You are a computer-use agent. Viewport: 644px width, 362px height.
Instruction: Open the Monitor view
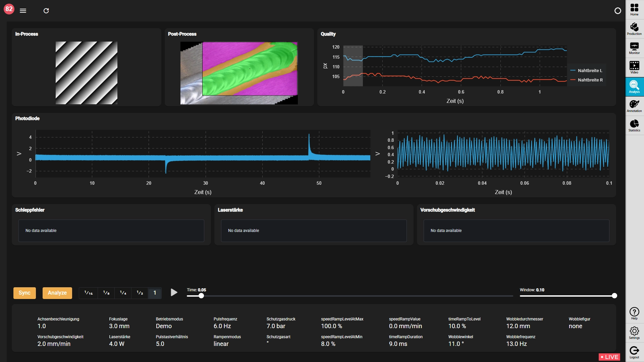click(x=634, y=48)
